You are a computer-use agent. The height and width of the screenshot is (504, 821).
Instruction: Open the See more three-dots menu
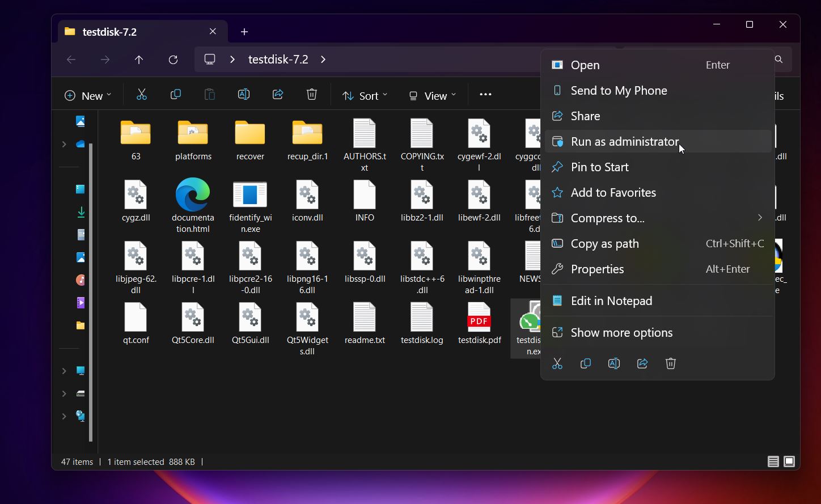pyautogui.click(x=485, y=95)
